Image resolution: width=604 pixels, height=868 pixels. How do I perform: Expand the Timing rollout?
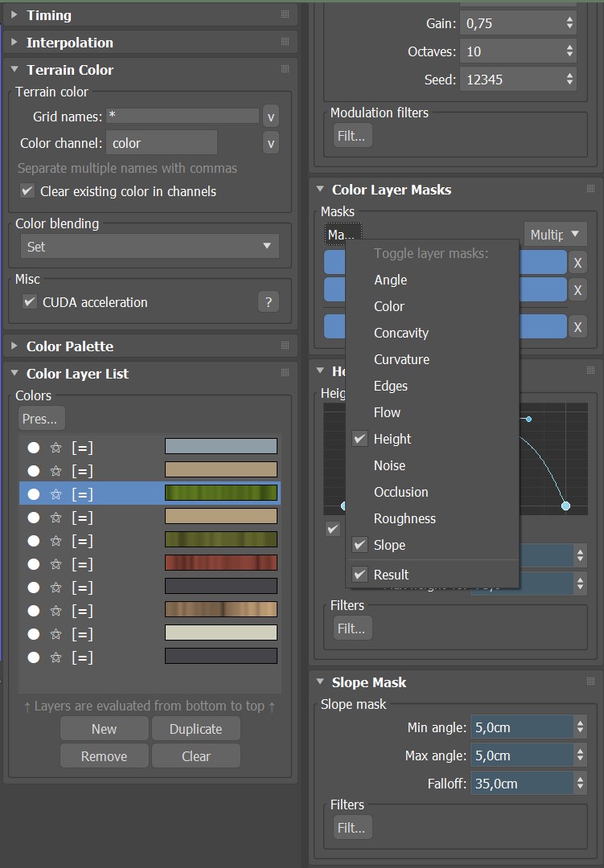(14, 15)
